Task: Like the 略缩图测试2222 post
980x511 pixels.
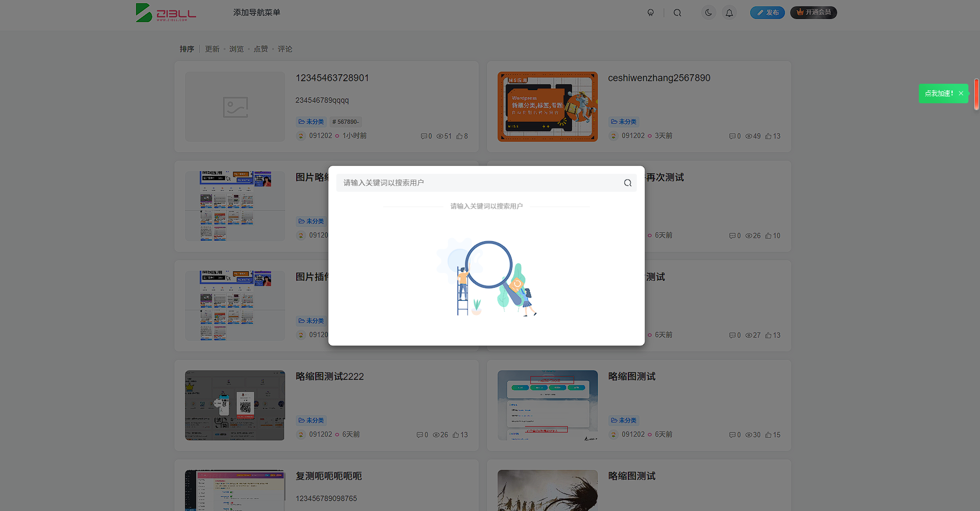Action: pyautogui.click(x=457, y=434)
